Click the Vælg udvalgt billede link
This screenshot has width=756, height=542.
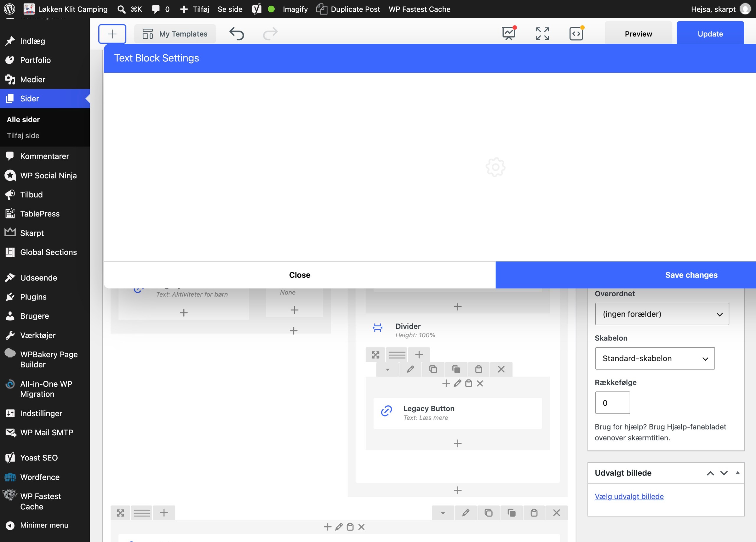tap(629, 496)
